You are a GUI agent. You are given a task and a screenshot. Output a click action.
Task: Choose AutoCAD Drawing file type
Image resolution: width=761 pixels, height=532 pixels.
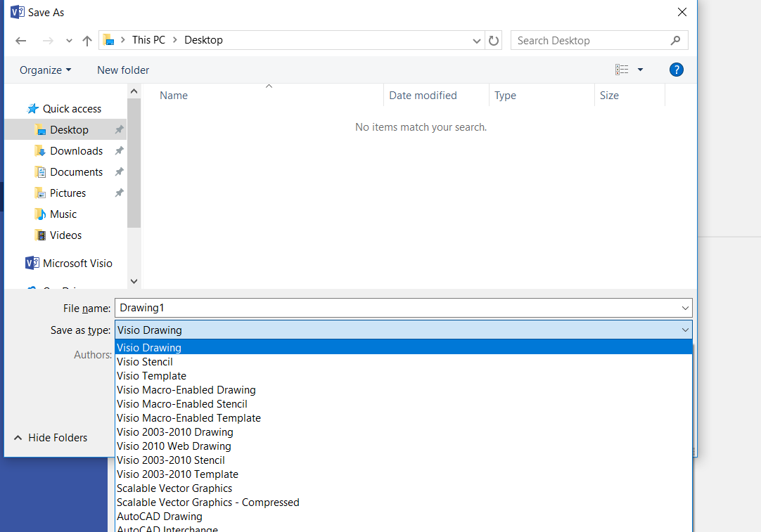[404, 517]
